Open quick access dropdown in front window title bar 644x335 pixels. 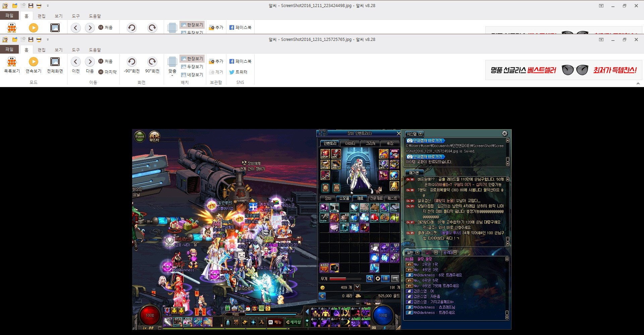click(x=48, y=40)
